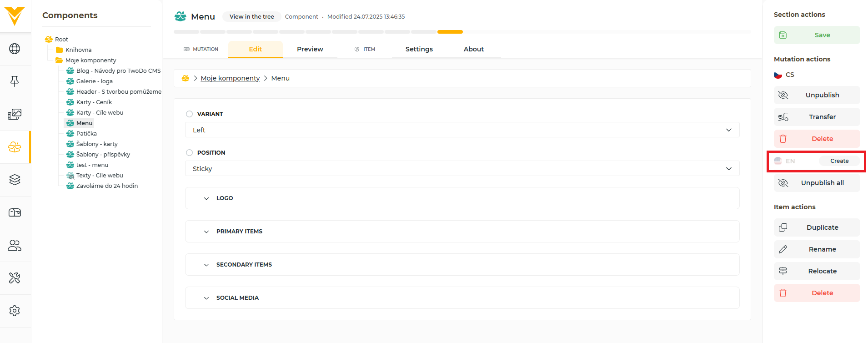This screenshot has height=343, width=868.
Task: Open the users sidebar icon
Action: click(15, 245)
